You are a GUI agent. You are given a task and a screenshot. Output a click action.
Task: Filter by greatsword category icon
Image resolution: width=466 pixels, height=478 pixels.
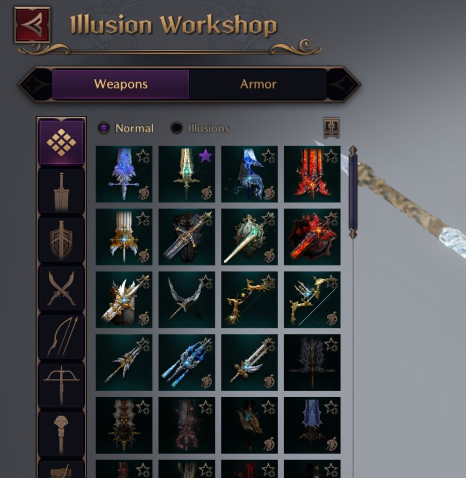pos(61,191)
